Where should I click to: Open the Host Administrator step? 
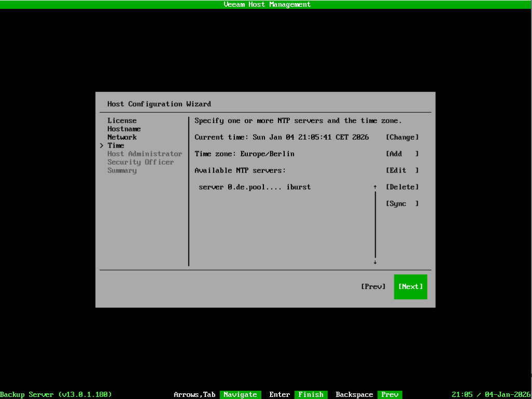[145, 154]
